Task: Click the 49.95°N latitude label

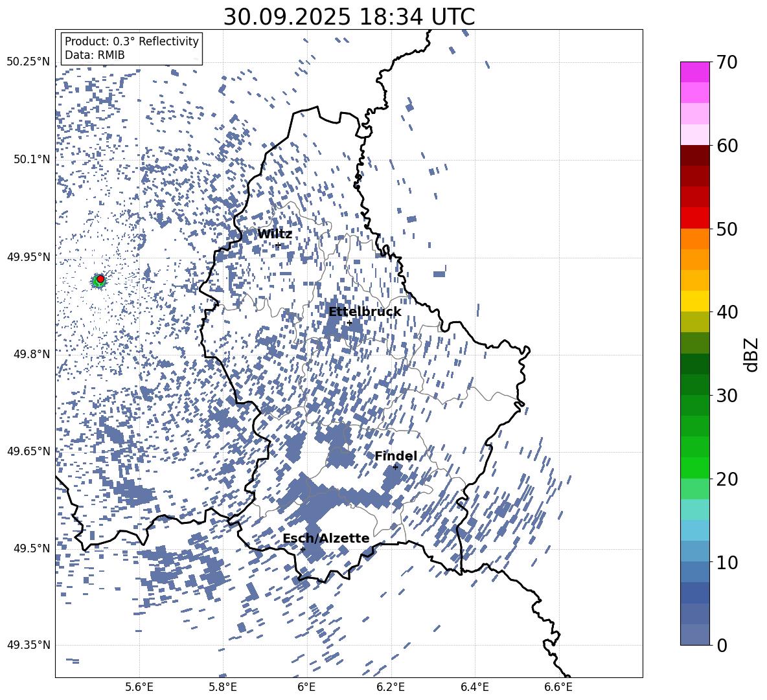Action: point(29,256)
